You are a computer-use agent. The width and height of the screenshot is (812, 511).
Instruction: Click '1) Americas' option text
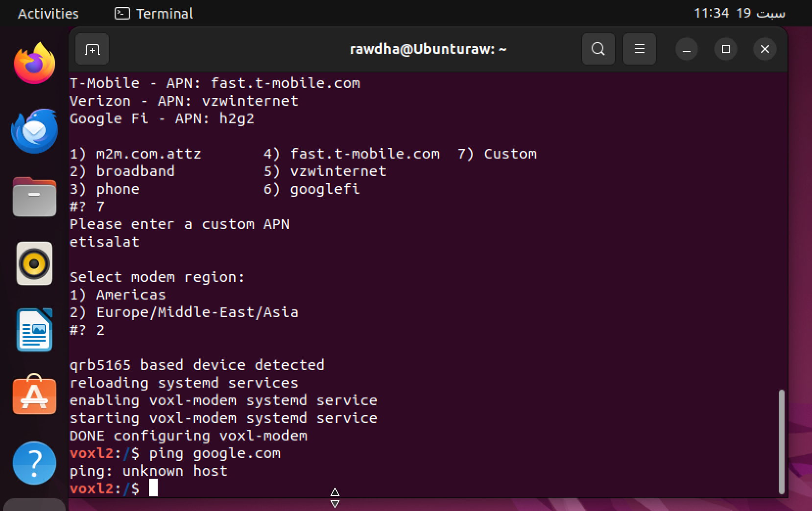[118, 295]
